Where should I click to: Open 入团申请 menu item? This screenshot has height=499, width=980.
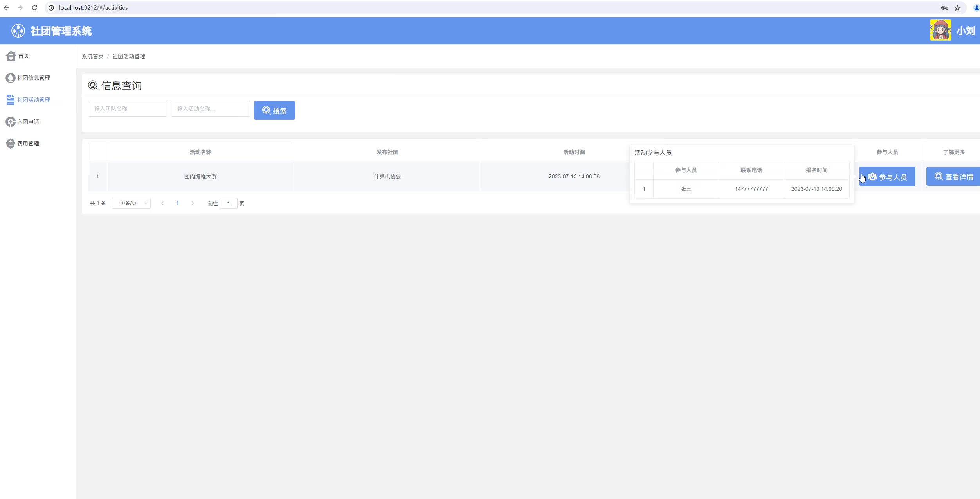click(x=28, y=122)
